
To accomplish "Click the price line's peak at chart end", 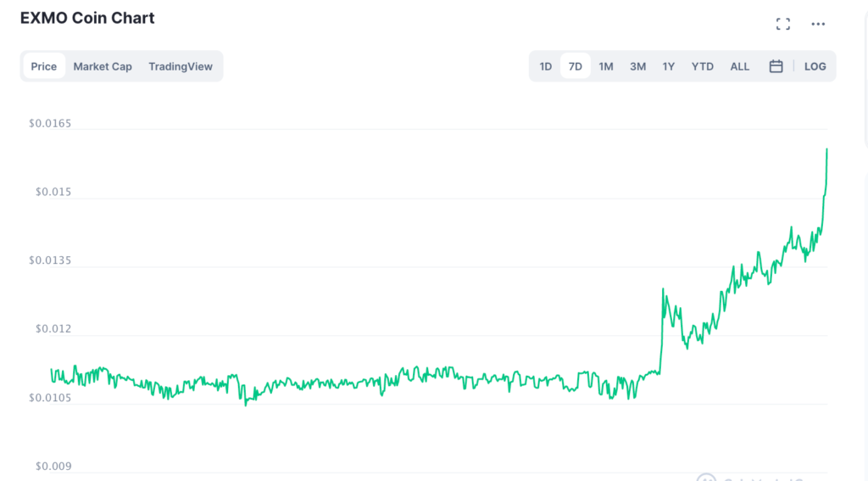I will coord(827,149).
